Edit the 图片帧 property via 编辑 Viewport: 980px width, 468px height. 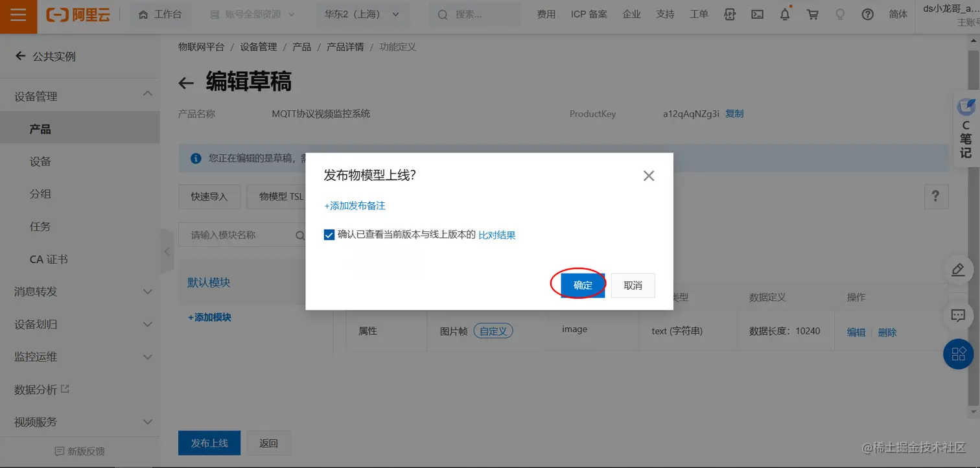point(856,332)
